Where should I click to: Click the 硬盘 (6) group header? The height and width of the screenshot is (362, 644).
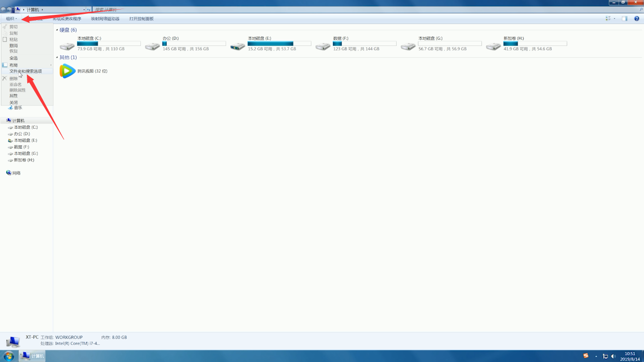point(68,30)
